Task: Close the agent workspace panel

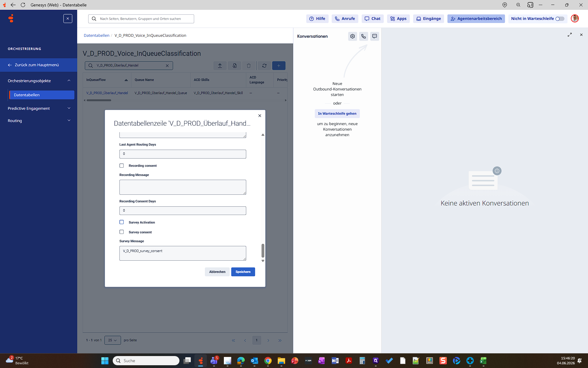Action: click(581, 35)
